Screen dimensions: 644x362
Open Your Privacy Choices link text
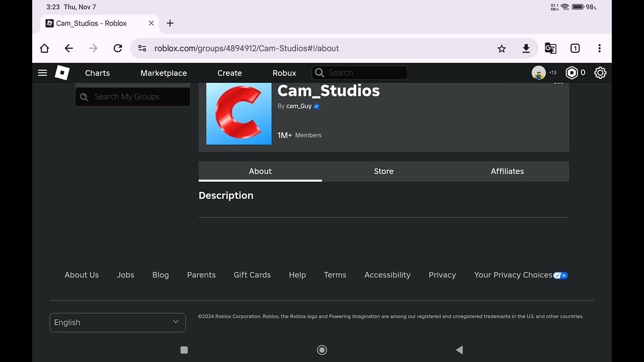pos(513,275)
